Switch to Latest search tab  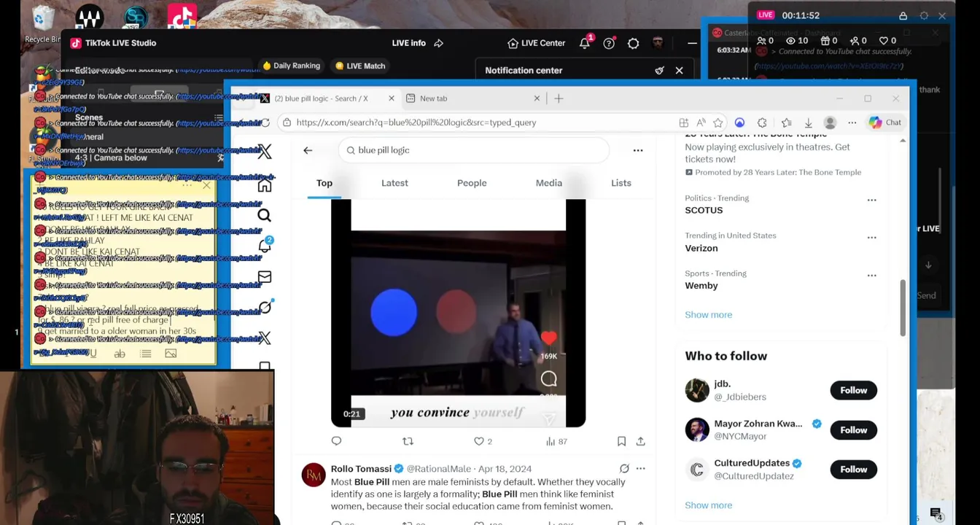click(x=394, y=183)
